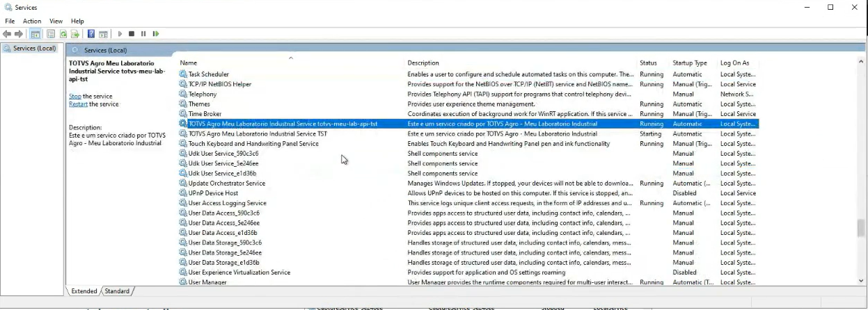
Task: Click the gear icon of User Data Storage_e1d36b
Action: (x=184, y=263)
